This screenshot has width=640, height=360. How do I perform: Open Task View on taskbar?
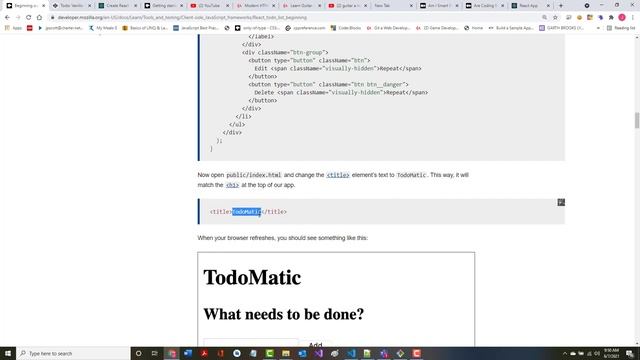click(154, 353)
